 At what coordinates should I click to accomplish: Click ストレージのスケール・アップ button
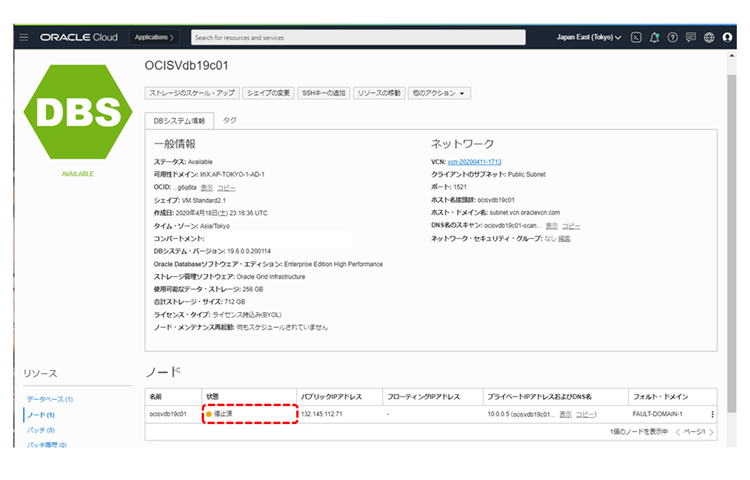tap(192, 93)
